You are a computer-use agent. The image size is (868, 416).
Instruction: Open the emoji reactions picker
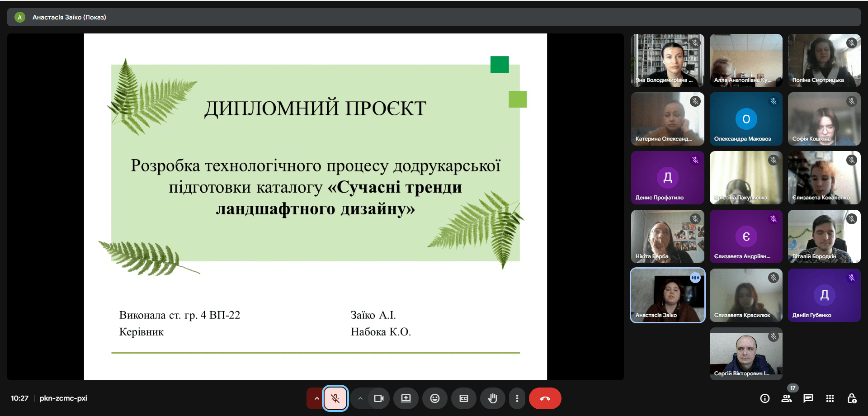(435, 398)
